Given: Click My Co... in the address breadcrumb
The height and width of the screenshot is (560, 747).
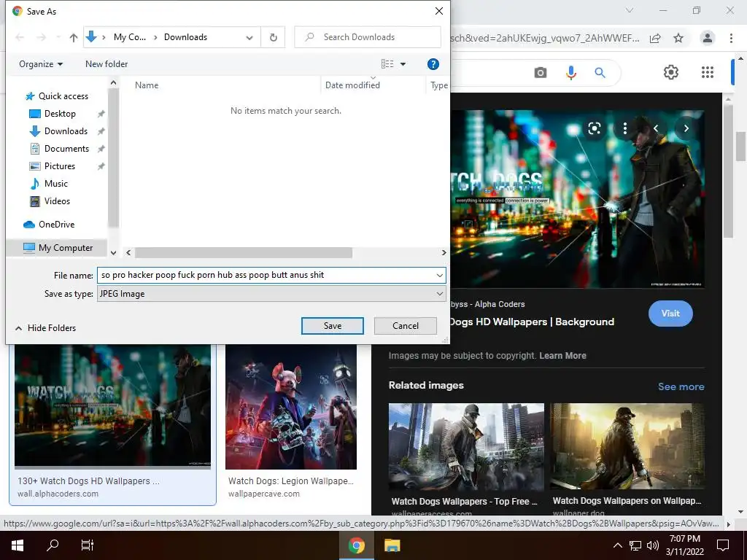Looking at the screenshot, I should pyautogui.click(x=130, y=37).
